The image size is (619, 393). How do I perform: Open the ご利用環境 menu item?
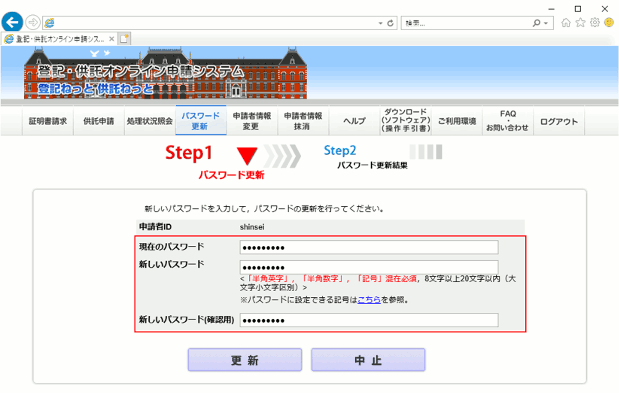coord(457,121)
